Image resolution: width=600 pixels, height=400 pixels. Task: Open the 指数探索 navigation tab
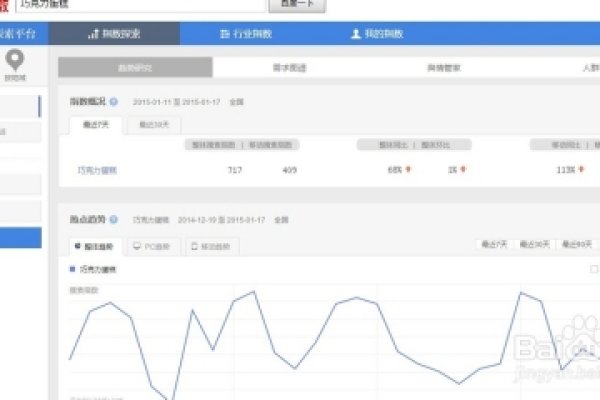point(114,34)
